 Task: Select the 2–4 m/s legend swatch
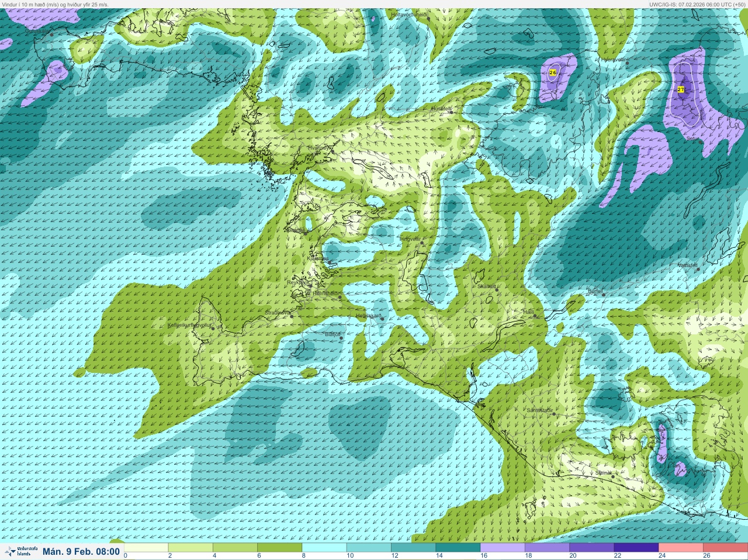[191, 548]
